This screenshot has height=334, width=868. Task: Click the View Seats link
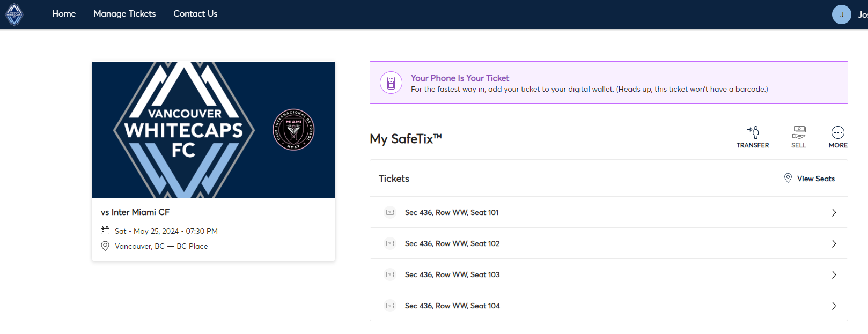click(815, 179)
